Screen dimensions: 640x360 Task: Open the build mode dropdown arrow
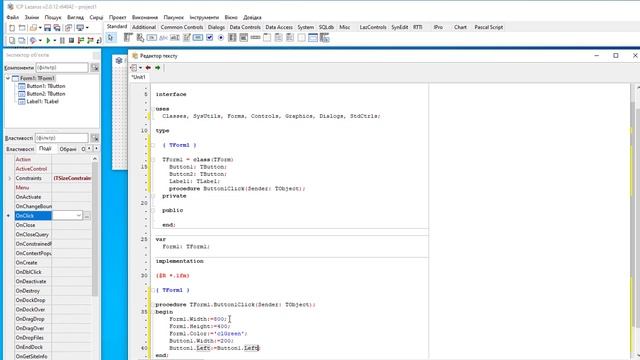click(40, 40)
